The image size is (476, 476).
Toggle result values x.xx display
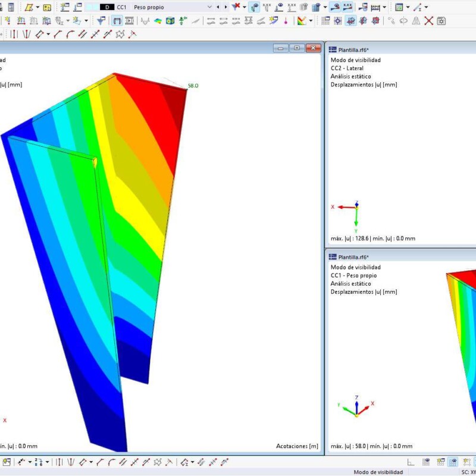pos(267,7)
